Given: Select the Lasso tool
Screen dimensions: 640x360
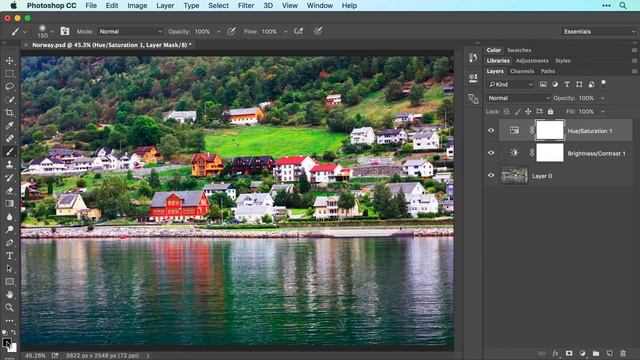Looking at the screenshot, I should (x=9, y=87).
